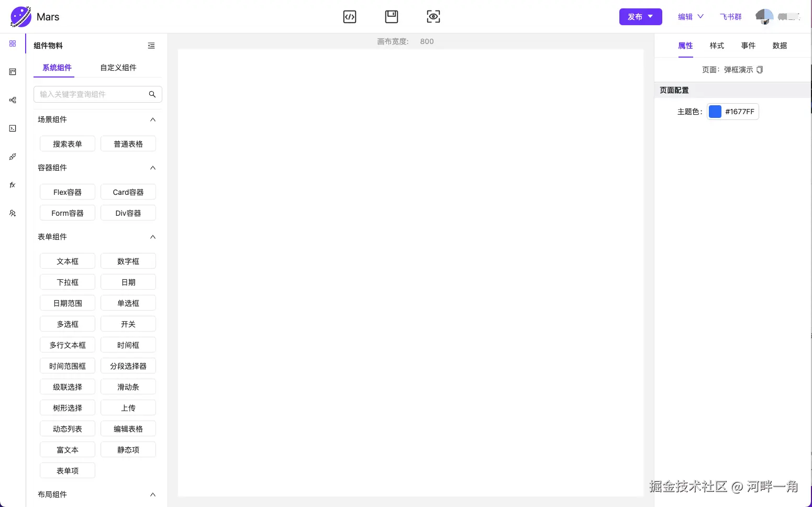Click the 日期 component
Screen dimensions: 812x507
point(128,282)
